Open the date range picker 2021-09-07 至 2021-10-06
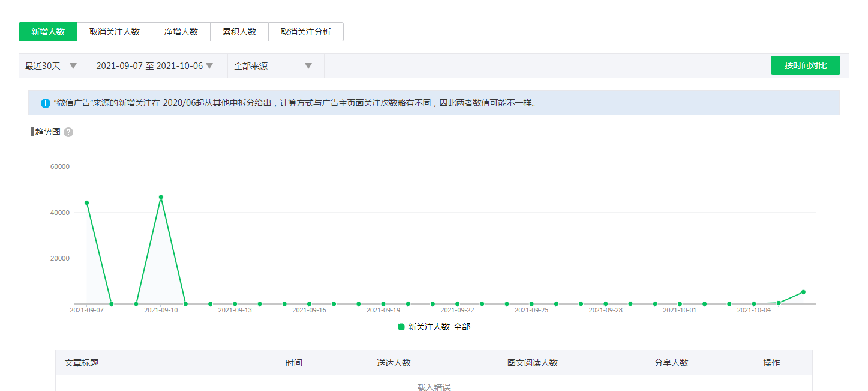Image resolution: width=868 pixels, height=391 pixels. pyautogui.click(x=155, y=66)
